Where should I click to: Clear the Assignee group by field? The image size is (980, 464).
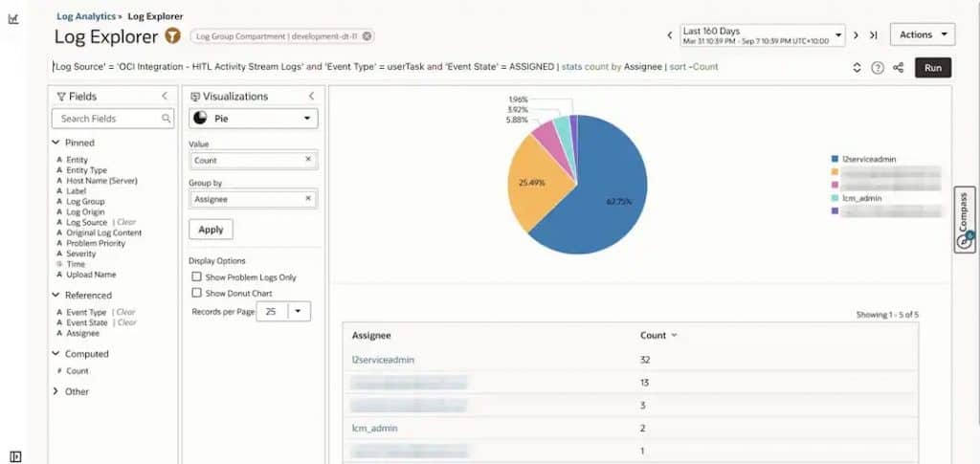click(x=307, y=199)
